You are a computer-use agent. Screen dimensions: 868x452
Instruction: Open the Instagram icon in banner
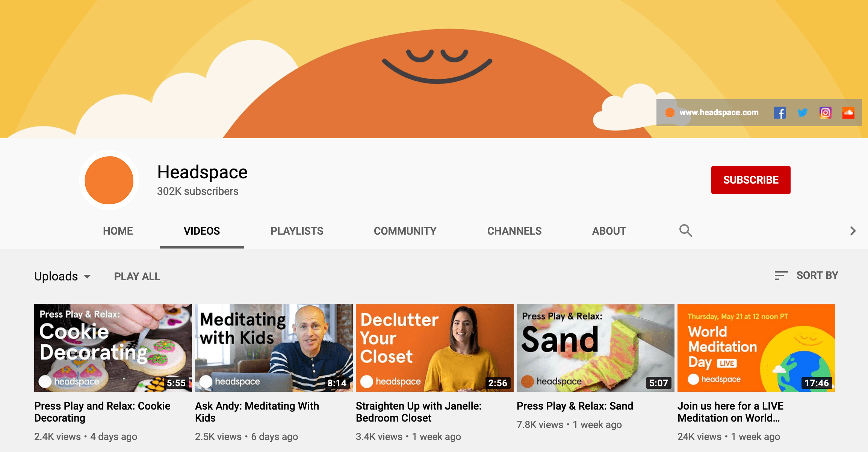tap(825, 113)
